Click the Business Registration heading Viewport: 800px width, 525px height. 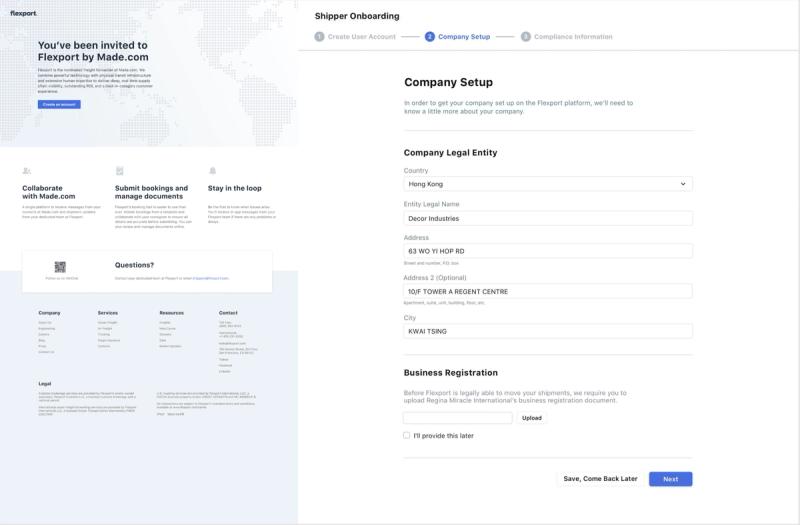[451, 372]
